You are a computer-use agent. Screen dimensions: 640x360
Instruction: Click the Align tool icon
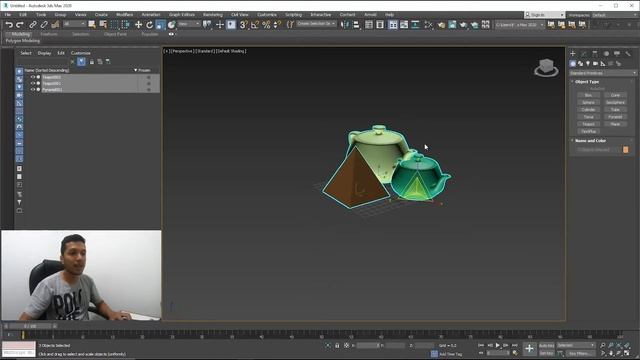tap(356, 25)
